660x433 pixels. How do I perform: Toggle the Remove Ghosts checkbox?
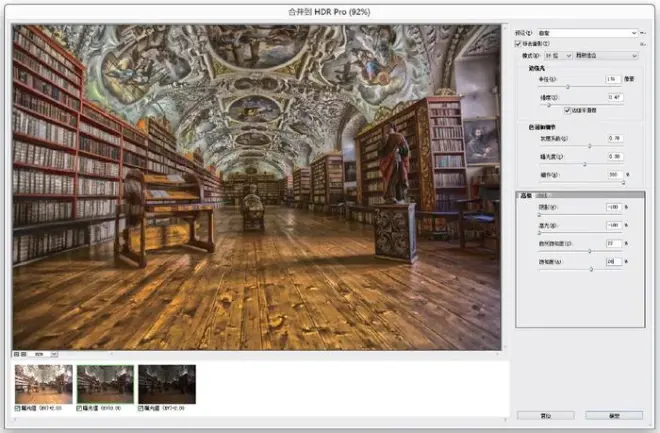pyautogui.click(x=518, y=44)
